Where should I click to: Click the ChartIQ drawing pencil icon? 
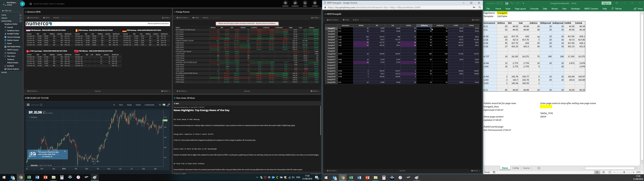(168, 105)
